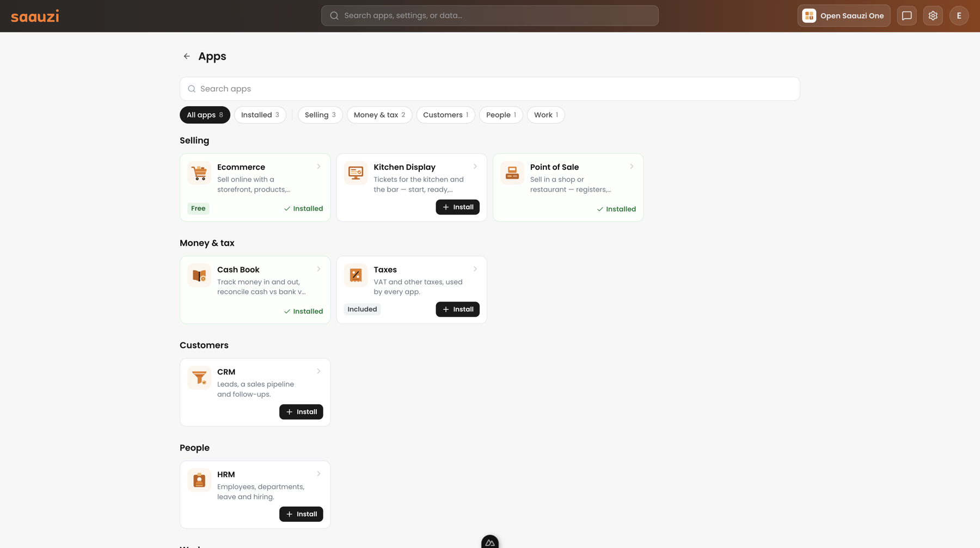Click the Ecommerce shopping cart icon
This screenshot has height=548, width=980.
point(199,173)
